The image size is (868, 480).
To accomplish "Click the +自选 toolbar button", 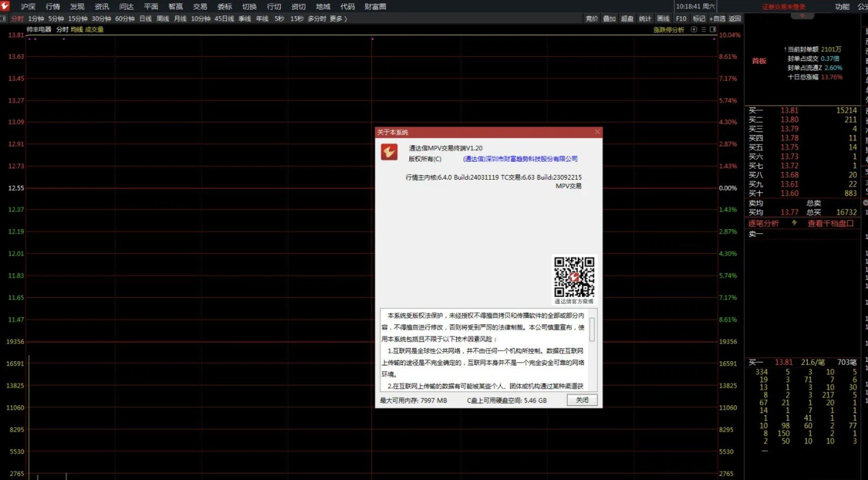I will point(717,19).
